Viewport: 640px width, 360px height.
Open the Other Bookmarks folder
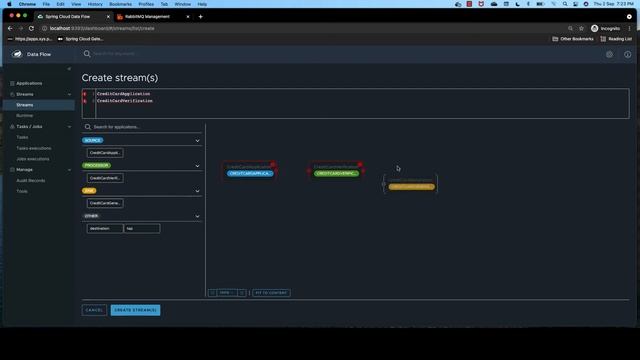click(573, 39)
